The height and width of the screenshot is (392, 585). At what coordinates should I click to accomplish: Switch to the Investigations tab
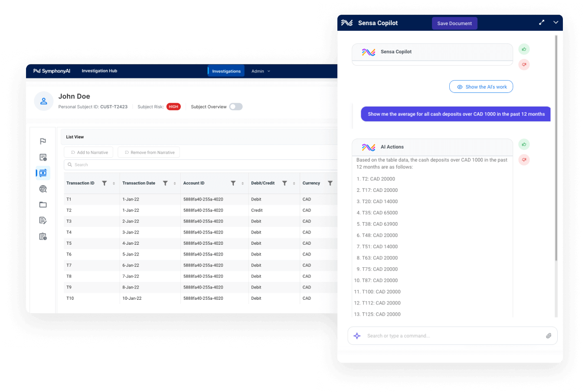pos(226,71)
